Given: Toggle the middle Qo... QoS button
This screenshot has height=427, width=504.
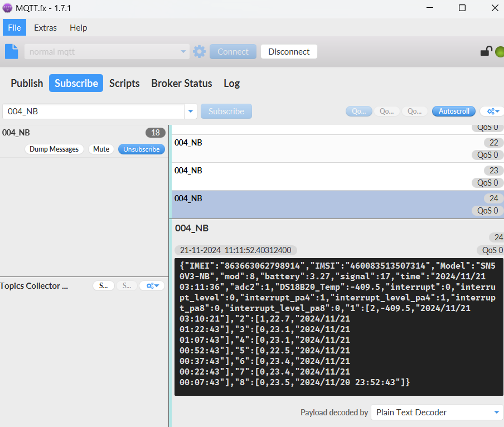Looking at the screenshot, I should point(387,111).
